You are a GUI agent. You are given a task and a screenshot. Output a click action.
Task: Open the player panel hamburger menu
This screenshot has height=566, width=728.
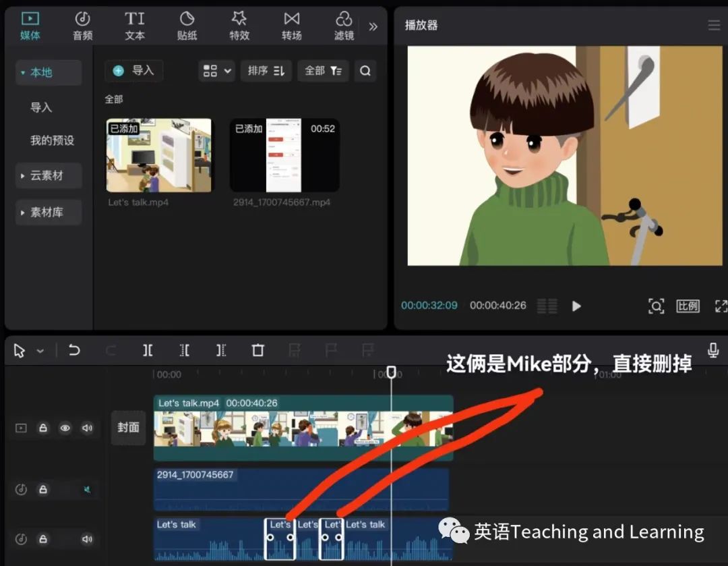[x=714, y=25]
